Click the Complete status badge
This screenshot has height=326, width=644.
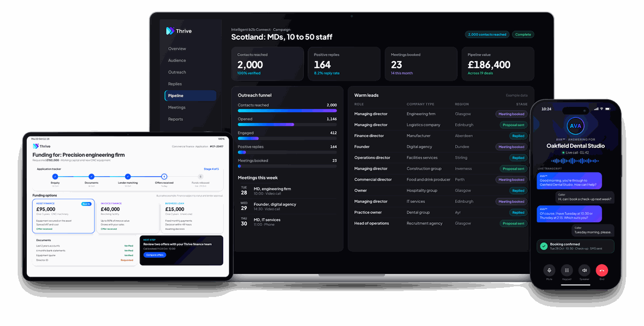point(523,34)
